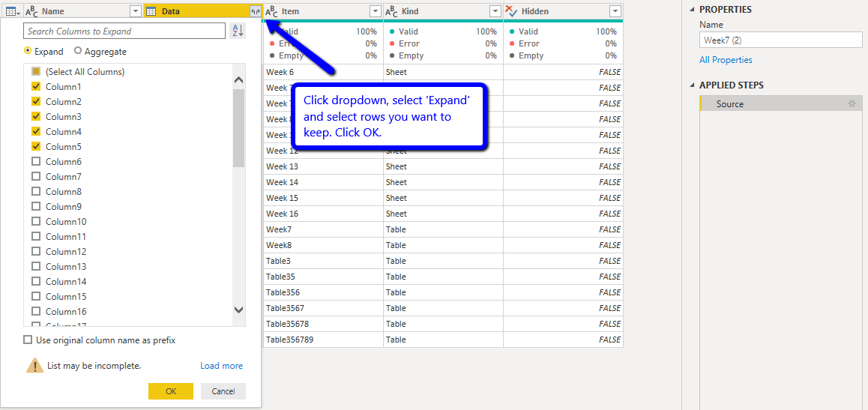Click the Table356 item cell

click(x=323, y=292)
